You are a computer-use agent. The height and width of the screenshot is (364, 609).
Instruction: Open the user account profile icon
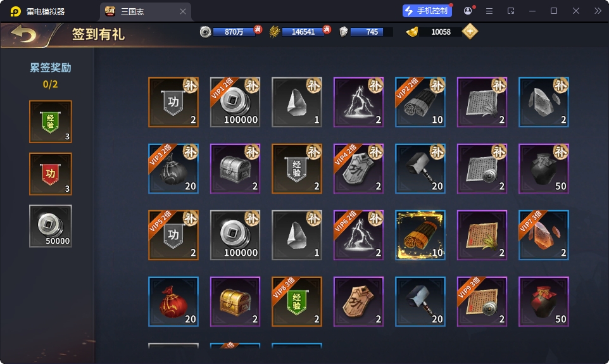tap(468, 11)
